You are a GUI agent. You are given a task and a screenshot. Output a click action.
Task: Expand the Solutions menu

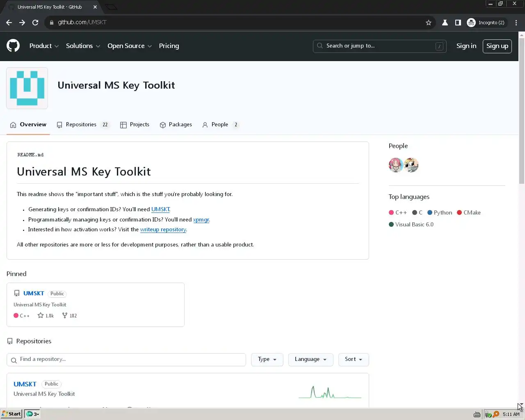[83, 46]
